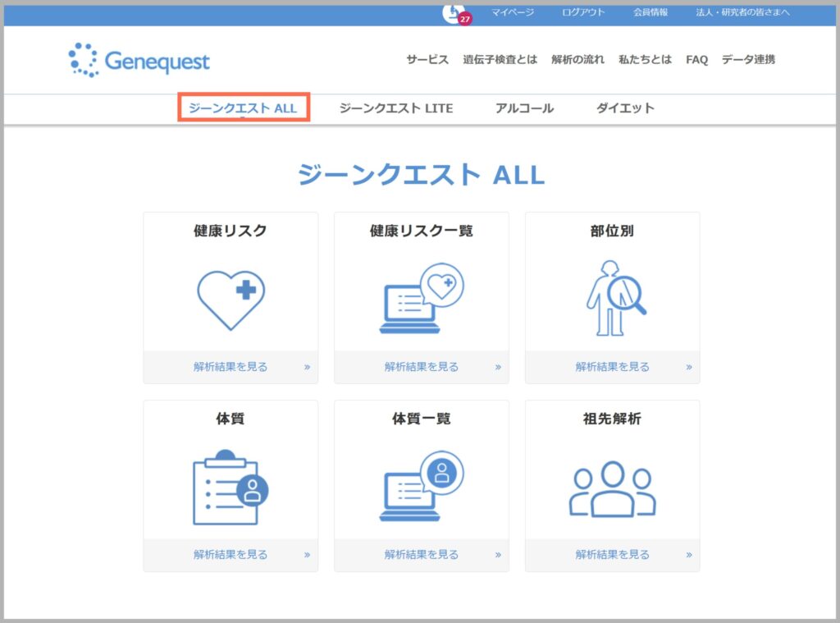Click the 体質一覧 card title

(422, 419)
